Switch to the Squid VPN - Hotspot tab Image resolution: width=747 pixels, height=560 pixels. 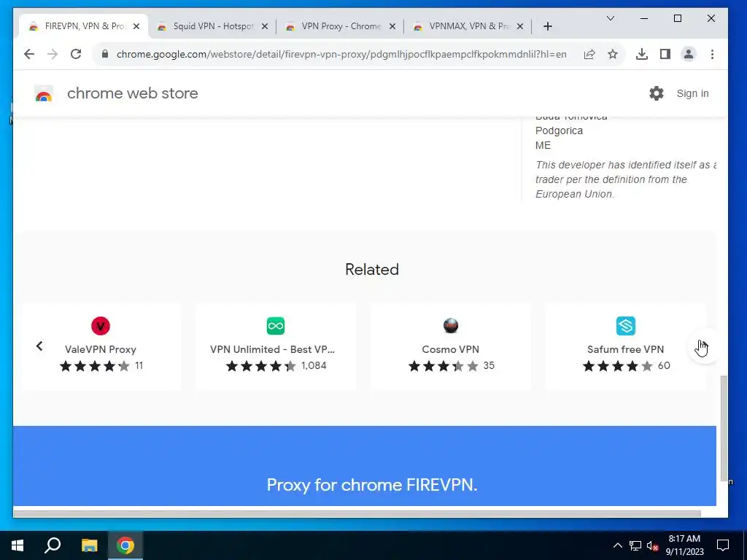(x=213, y=26)
